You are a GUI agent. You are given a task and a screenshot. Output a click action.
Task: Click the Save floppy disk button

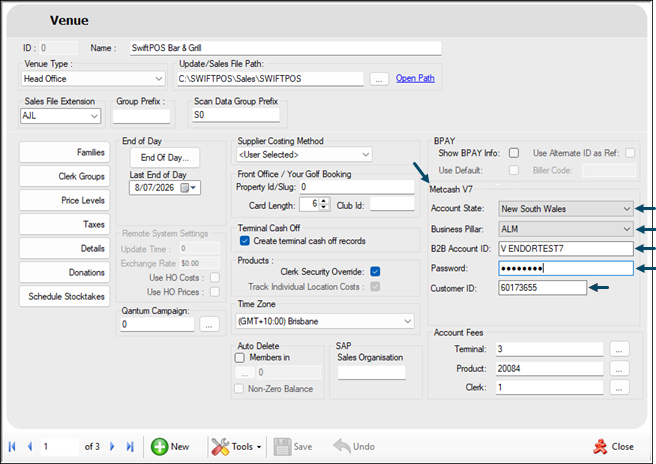click(293, 446)
